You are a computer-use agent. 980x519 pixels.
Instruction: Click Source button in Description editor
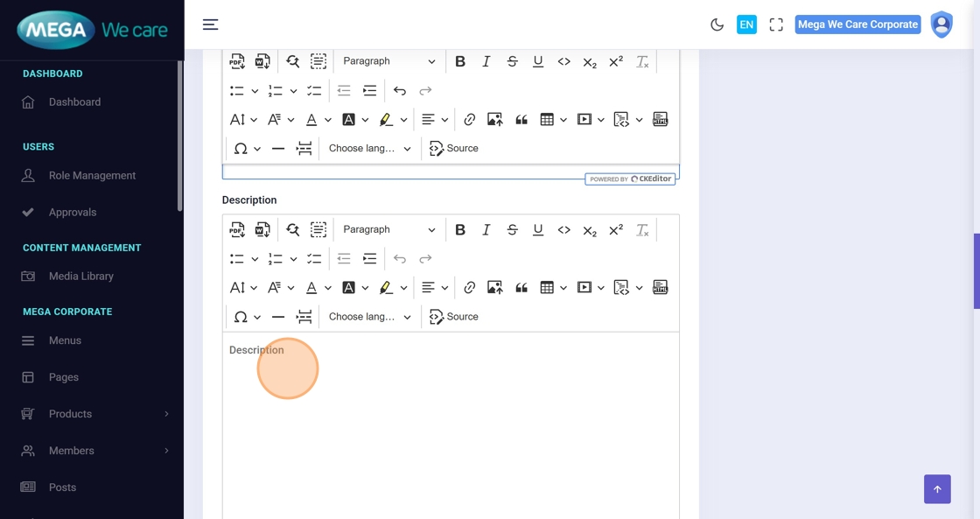pyautogui.click(x=454, y=317)
